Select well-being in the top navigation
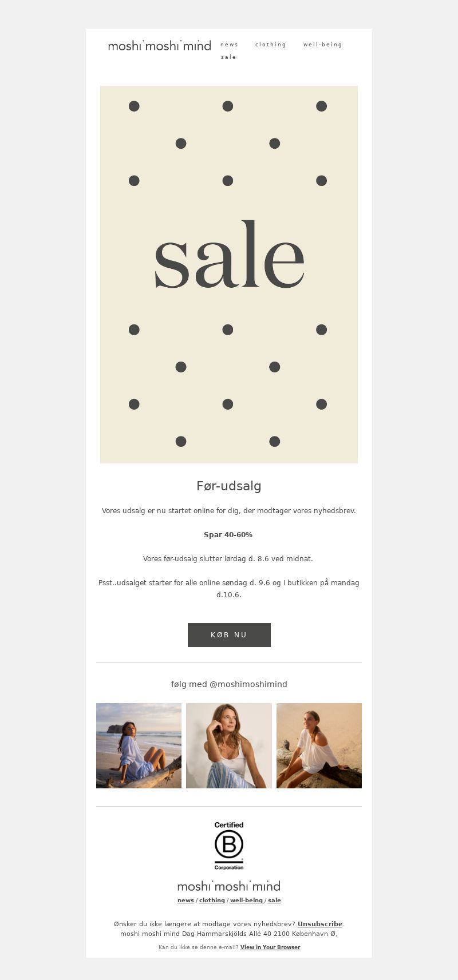This screenshot has width=458, height=980. tap(323, 45)
